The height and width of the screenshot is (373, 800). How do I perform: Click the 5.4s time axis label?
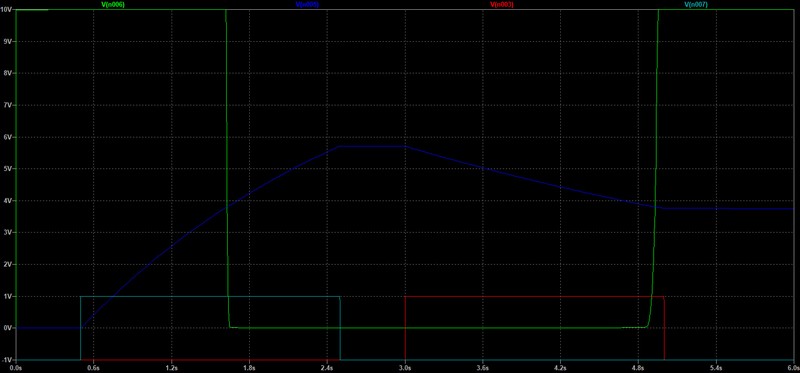[x=716, y=367]
